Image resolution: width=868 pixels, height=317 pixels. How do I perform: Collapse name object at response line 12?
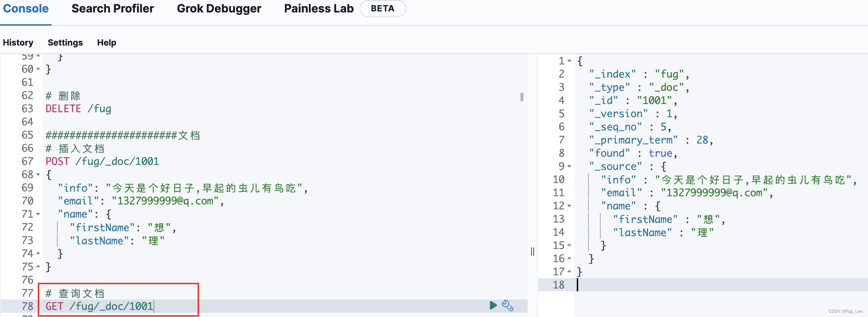pos(569,206)
